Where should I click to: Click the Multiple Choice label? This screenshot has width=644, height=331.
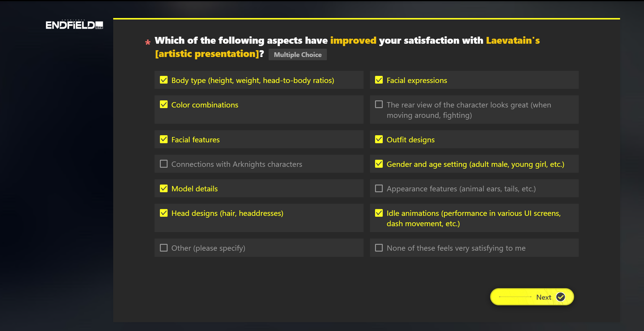click(x=298, y=55)
